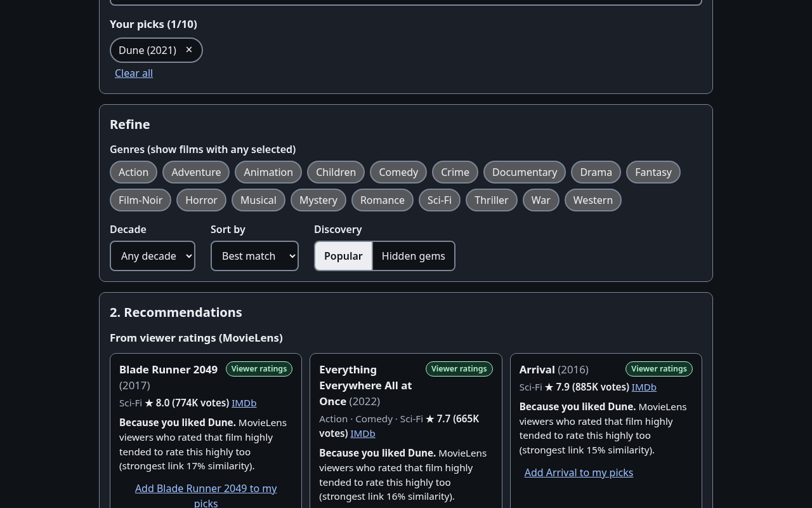
Task: Toggle the War genre chip
Action: tap(540, 200)
